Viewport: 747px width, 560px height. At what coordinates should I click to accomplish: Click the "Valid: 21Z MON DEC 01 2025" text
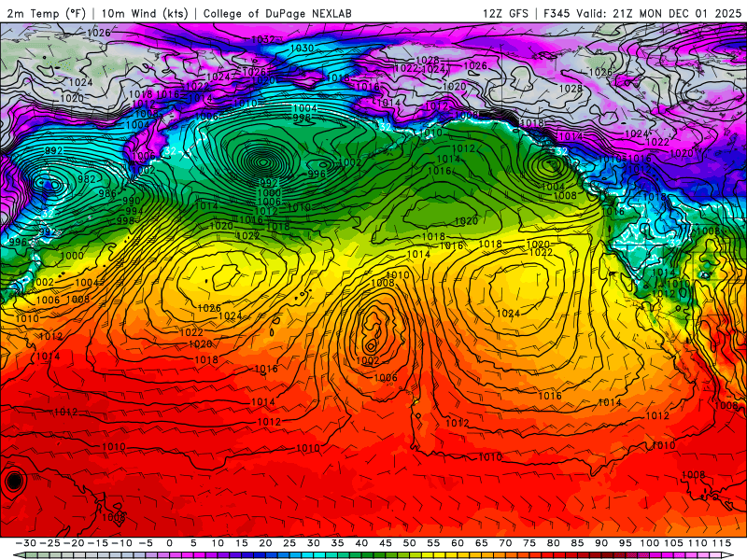[x=659, y=13]
